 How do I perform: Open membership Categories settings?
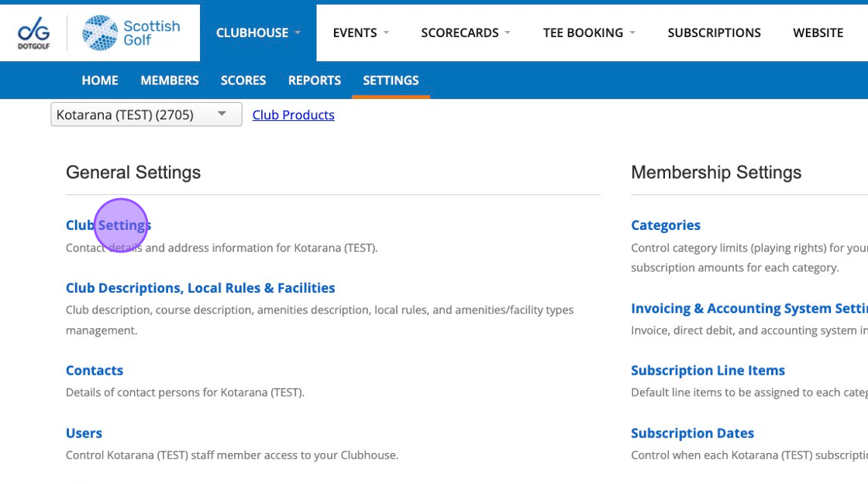666,225
